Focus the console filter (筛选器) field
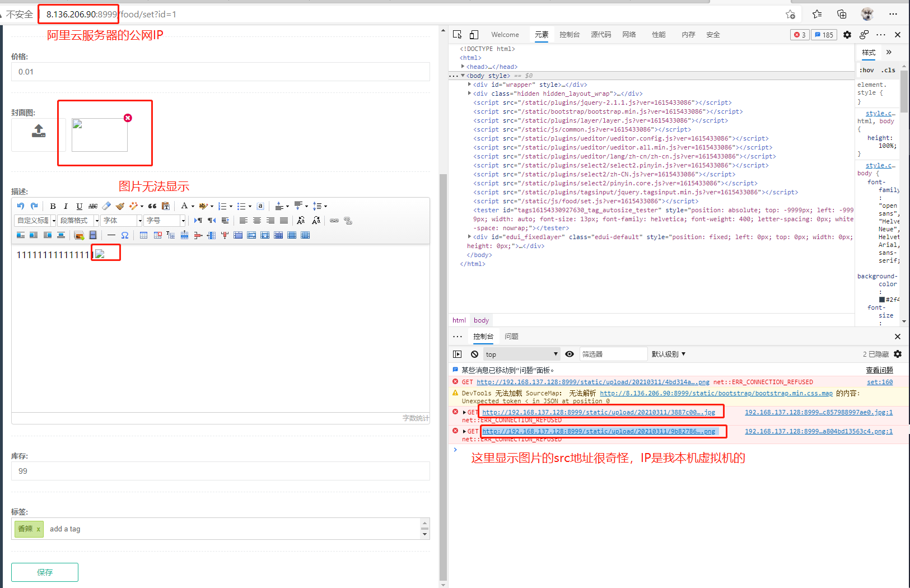This screenshot has width=910, height=588. pyautogui.click(x=613, y=354)
